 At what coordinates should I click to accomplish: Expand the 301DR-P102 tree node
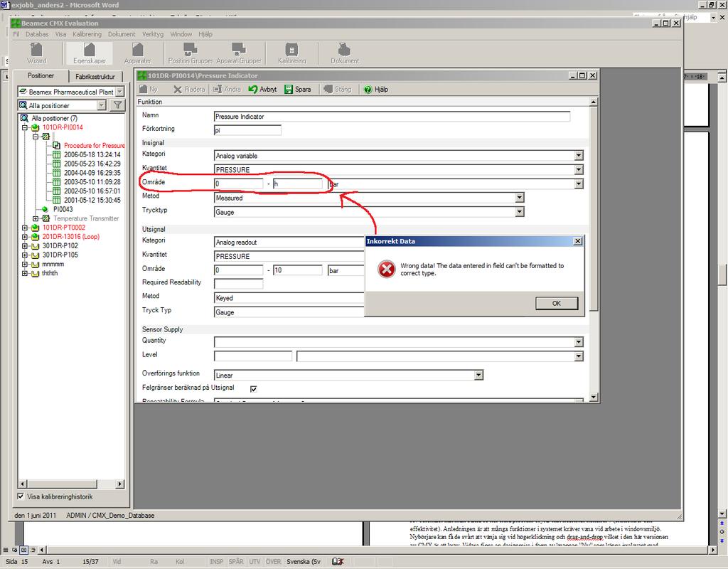pos(25,245)
